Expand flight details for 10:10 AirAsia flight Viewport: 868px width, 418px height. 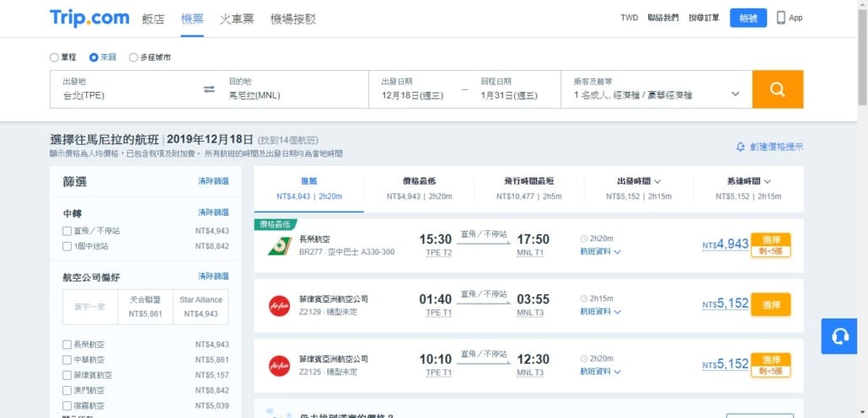click(x=600, y=372)
